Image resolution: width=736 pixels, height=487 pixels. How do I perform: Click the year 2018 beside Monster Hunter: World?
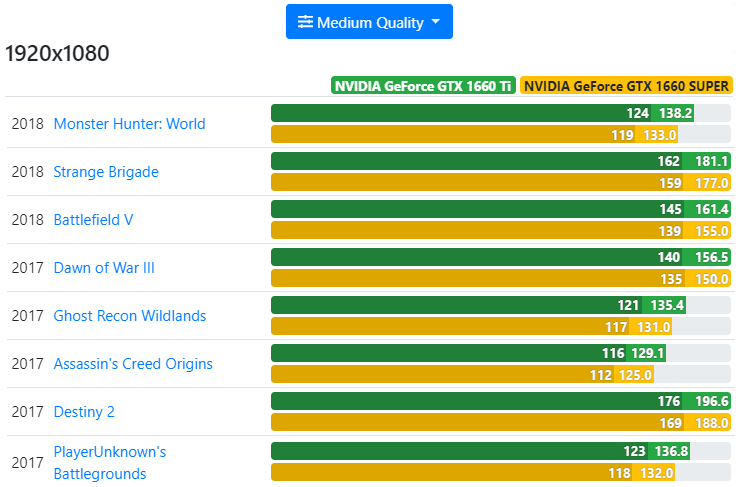pyautogui.click(x=27, y=123)
